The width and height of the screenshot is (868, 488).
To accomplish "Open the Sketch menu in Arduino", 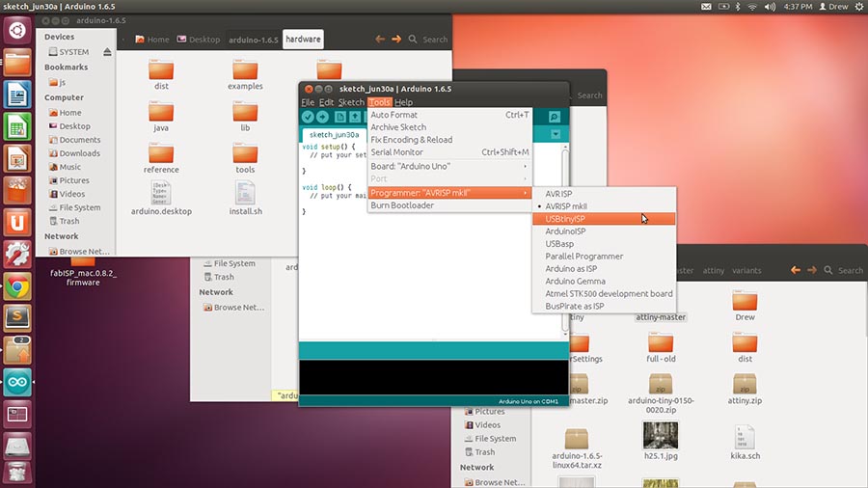I will pos(351,102).
